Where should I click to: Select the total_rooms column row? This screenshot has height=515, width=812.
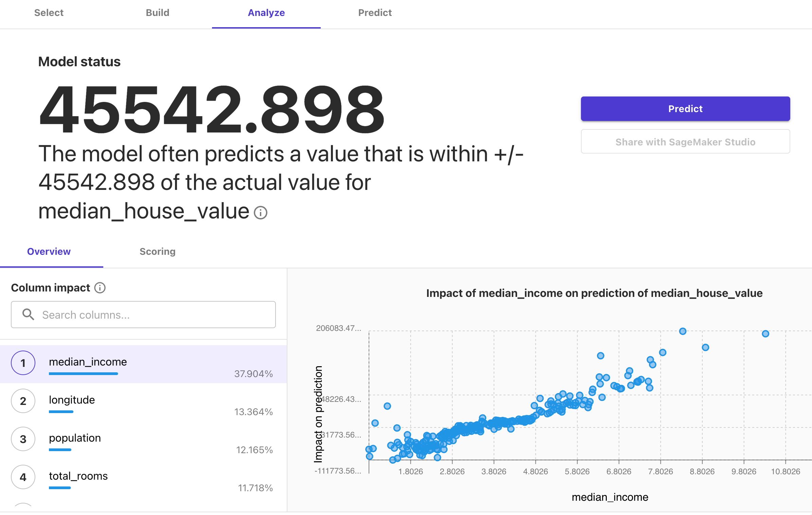coord(143,478)
